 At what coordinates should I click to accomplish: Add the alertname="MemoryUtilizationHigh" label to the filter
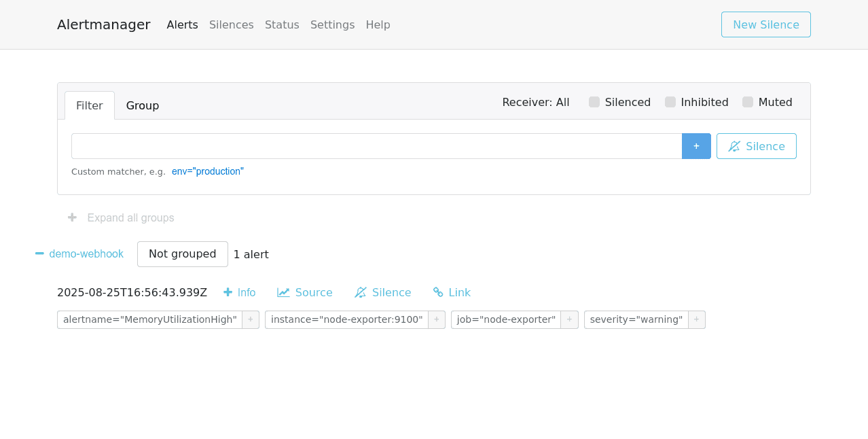(x=250, y=319)
